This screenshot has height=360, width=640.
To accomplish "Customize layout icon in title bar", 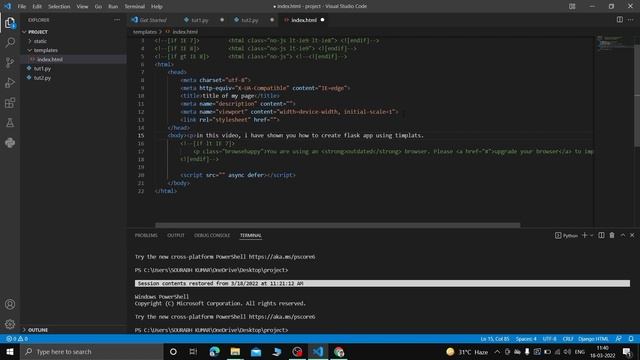I will (572, 6).
